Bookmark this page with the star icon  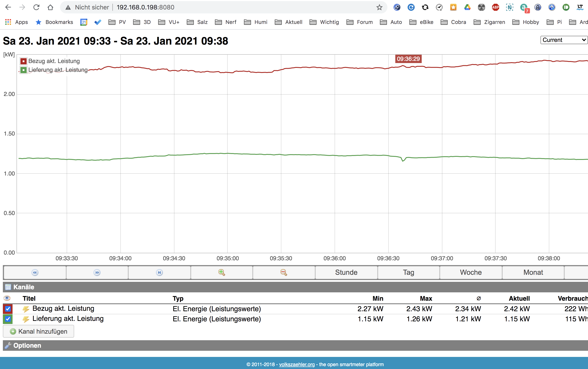tap(379, 7)
